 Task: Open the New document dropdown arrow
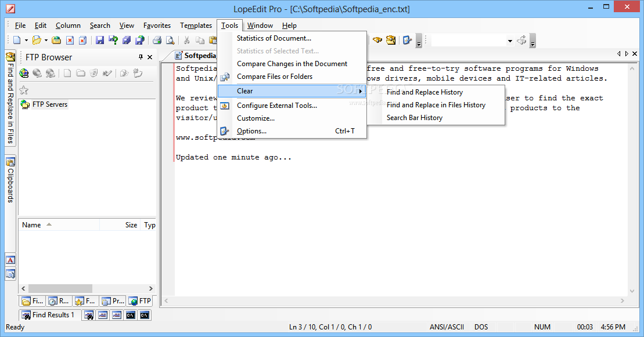(x=26, y=40)
